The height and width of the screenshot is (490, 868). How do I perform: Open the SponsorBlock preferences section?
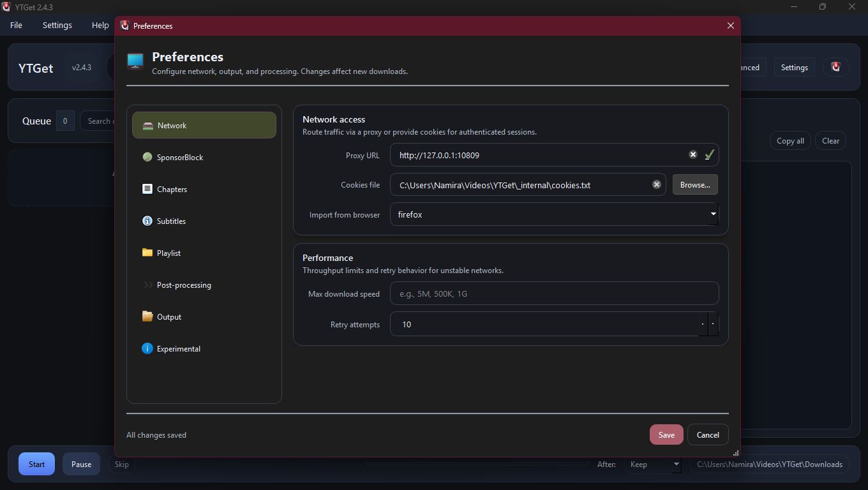(x=204, y=157)
